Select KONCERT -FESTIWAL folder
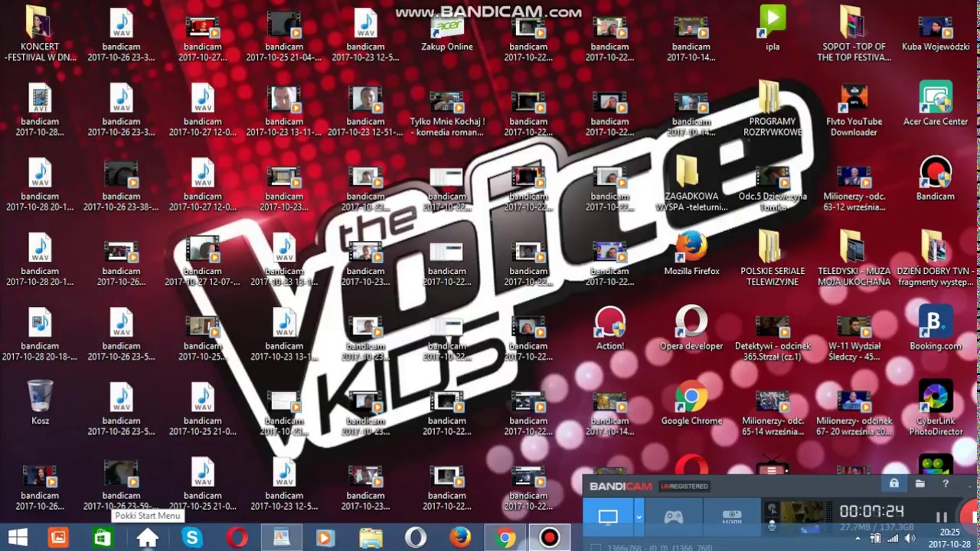Image resolution: width=980 pixels, height=551 pixels. [x=40, y=35]
